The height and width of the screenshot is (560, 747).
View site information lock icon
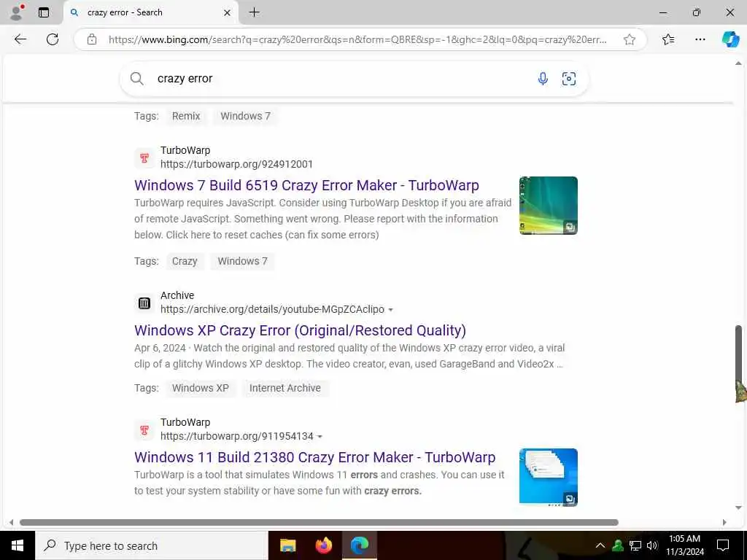pyautogui.click(x=92, y=39)
